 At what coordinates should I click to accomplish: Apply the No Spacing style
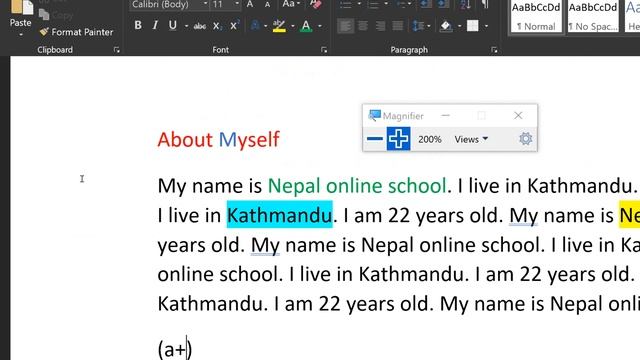tap(593, 16)
